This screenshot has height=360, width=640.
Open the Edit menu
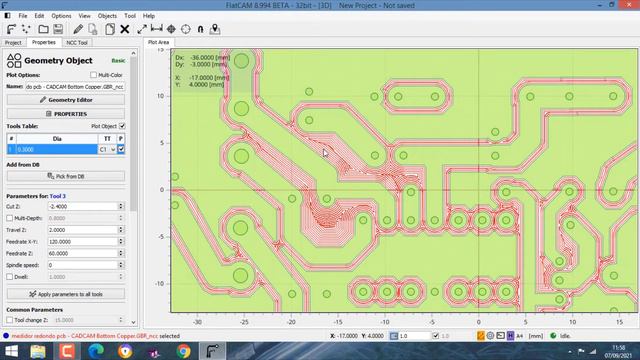[x=39, y=16]
